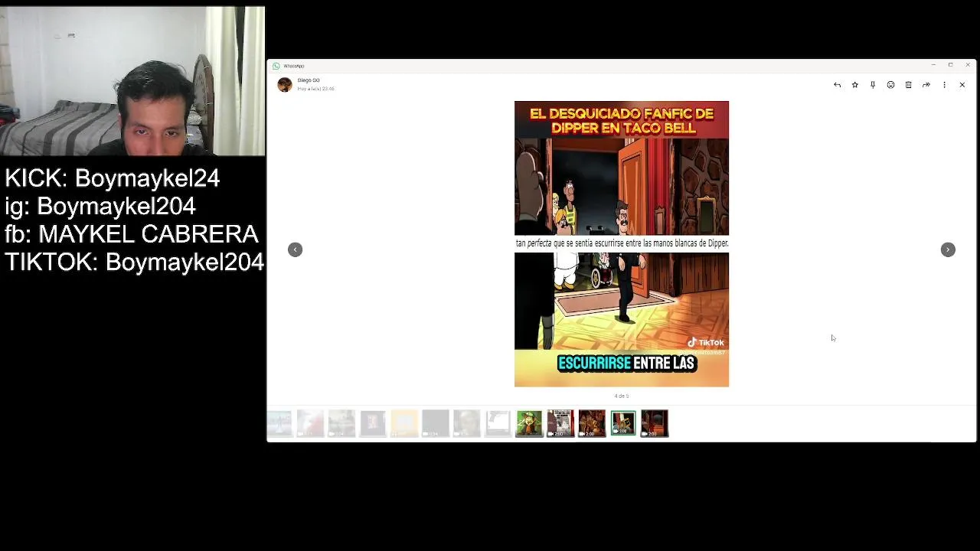Select the currently highlighted video thumbnail
This screenshot has height=551, width=980.
point(623,423)
